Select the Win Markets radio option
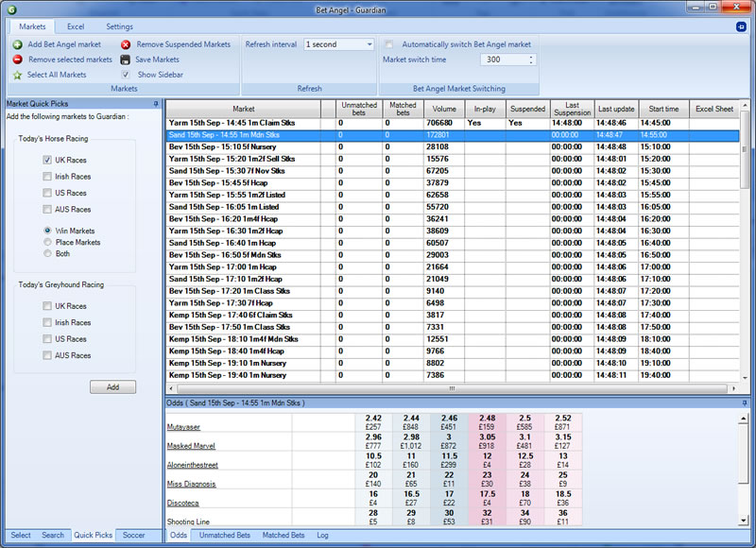This screenshot has height=548, width=756. coord(47,231)
